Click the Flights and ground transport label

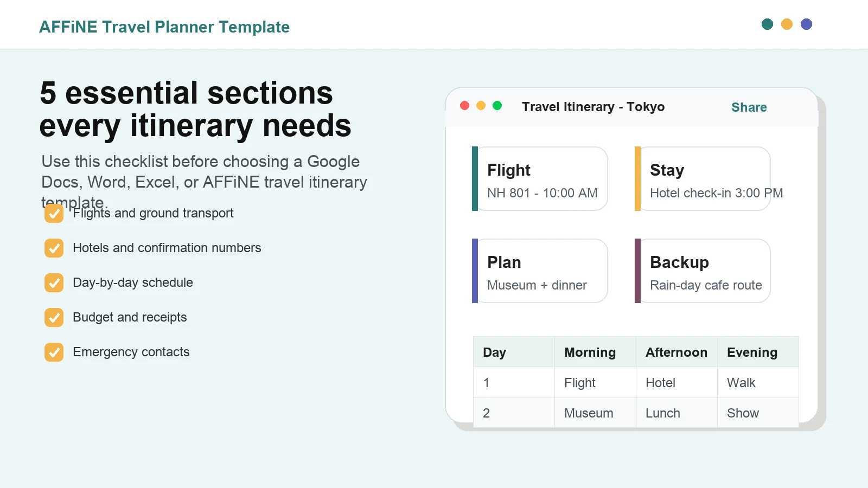[x=153, y=213]
